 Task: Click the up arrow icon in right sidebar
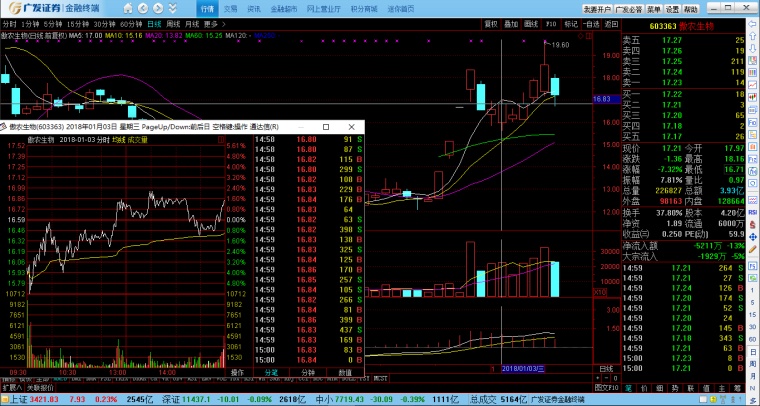pos(753,36)
